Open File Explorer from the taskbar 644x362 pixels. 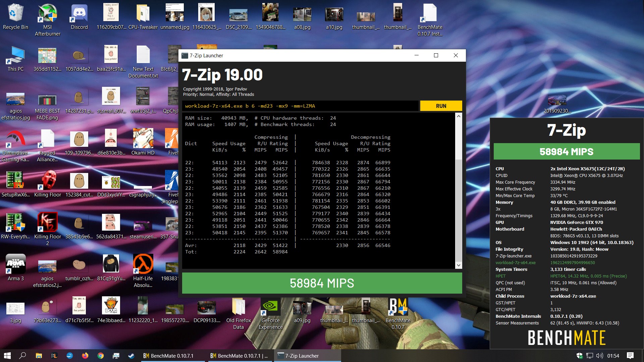tap(39, 356)
